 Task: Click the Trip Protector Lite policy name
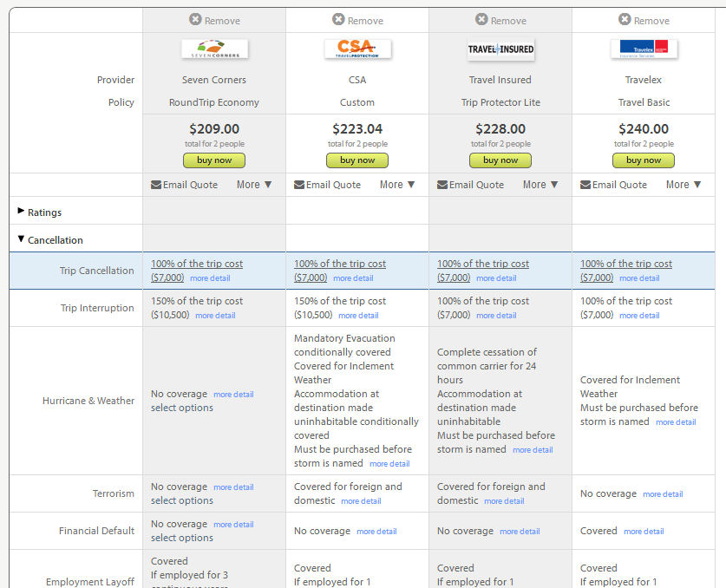point(500,102)
